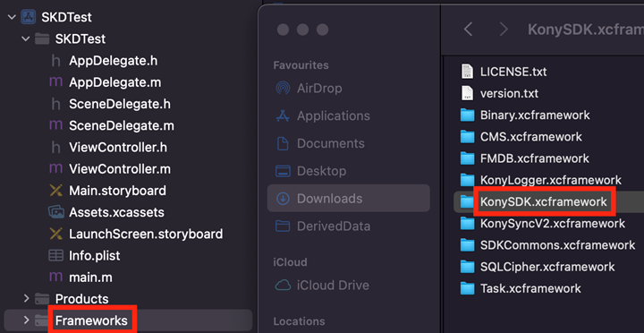
Task: Open Main.storyboard in navigator
Action: click(x=117, y=191)
